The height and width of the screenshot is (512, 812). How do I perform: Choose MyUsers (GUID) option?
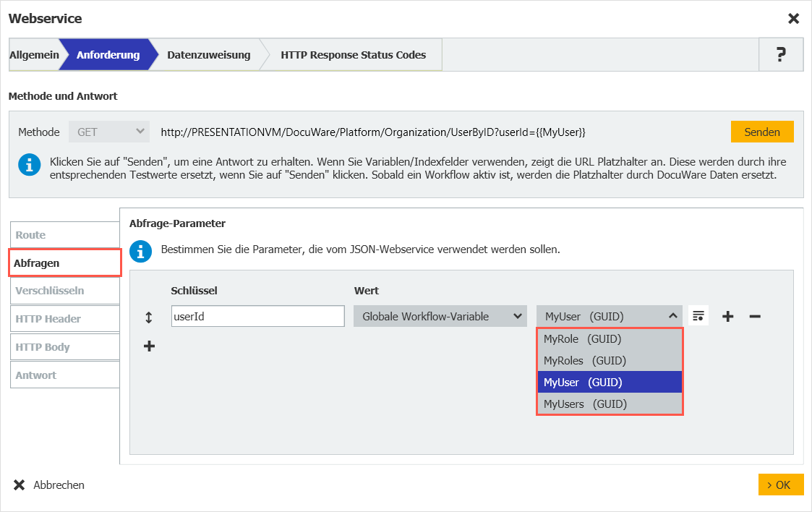click(609, 404)
